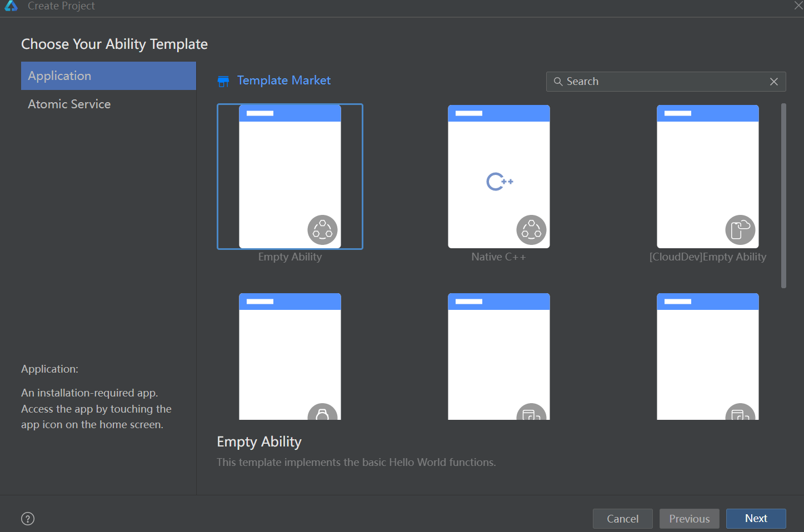
Task: Click the DevEco Studio logo in title bar
Action: (11, 6)
